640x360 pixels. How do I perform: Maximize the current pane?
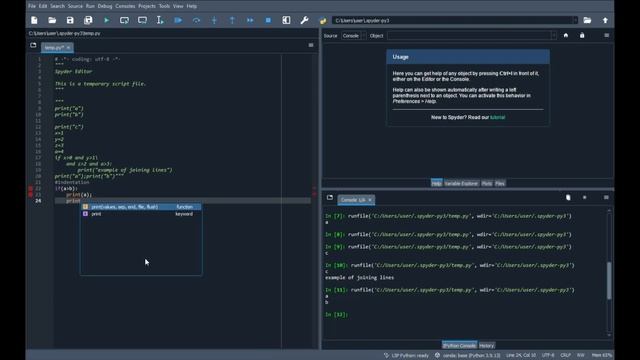(286, 20)
